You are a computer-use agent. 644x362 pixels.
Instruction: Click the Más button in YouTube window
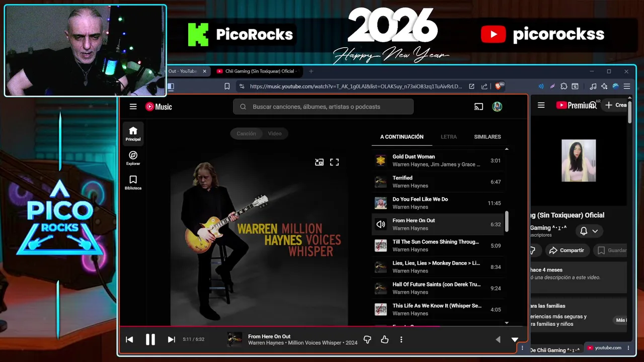pos(621,320)
